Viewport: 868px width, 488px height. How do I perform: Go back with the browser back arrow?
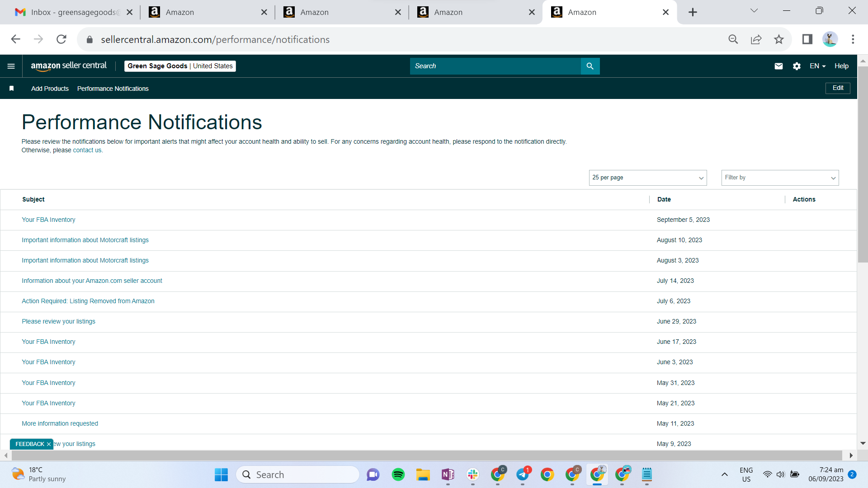16,39
